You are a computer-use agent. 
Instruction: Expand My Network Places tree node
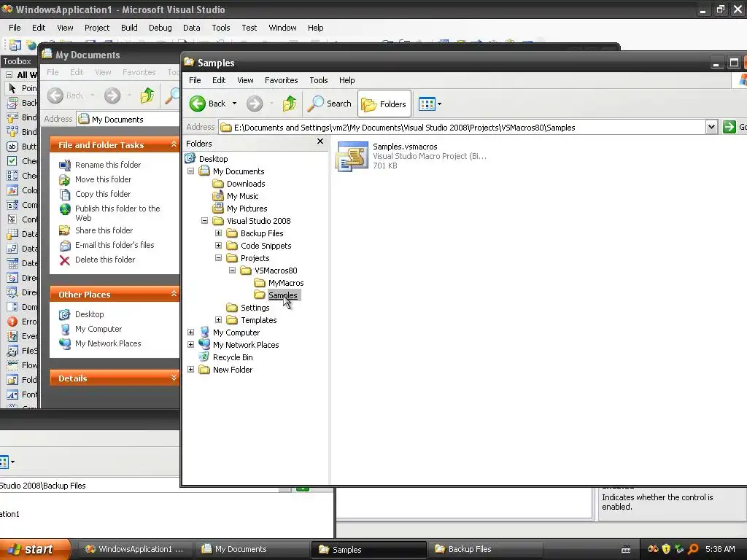(190, 344)
